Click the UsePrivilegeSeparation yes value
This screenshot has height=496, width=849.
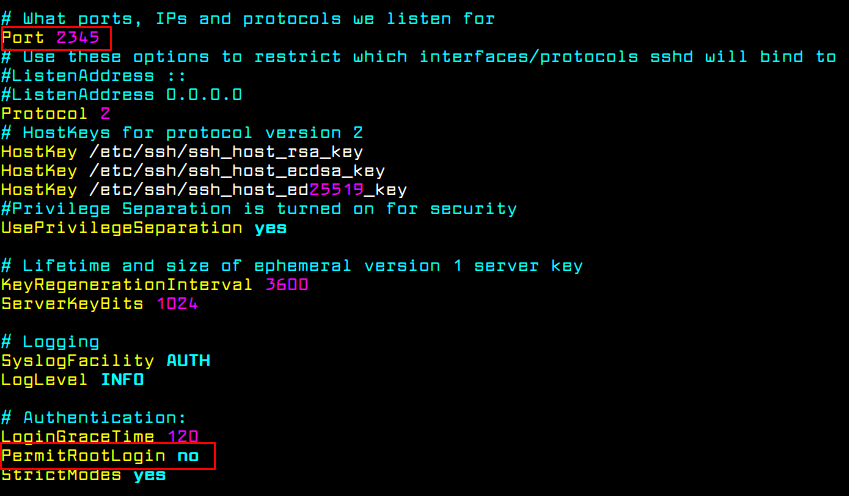[269, 228]
